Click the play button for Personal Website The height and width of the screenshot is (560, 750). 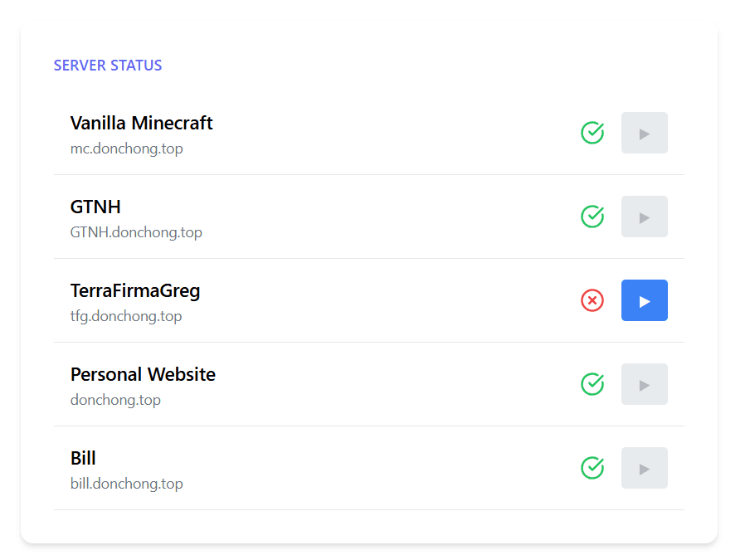(x=645, y=384)
